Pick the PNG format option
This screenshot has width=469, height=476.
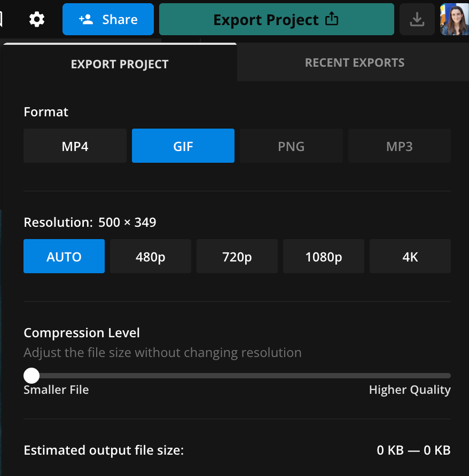[x=291, y=146]
